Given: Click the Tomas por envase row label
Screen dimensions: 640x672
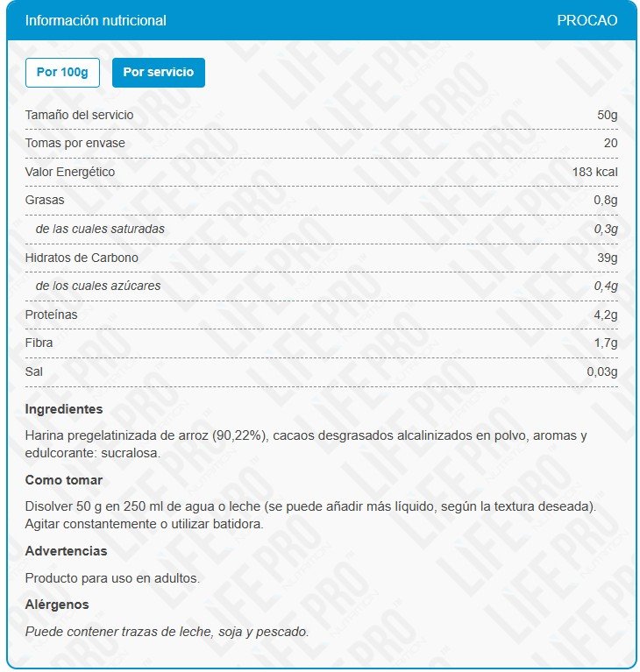Looking at the screenshot, I should [x=75, y=143].
